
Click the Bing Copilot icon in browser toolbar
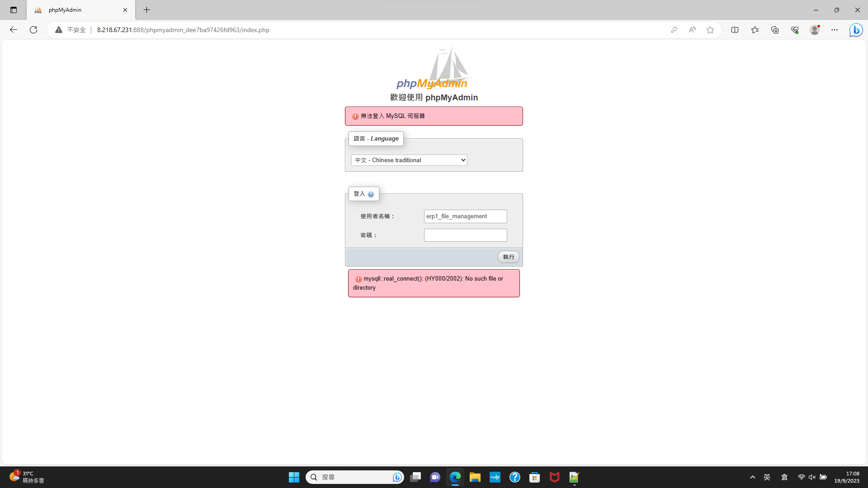point(856,30)
